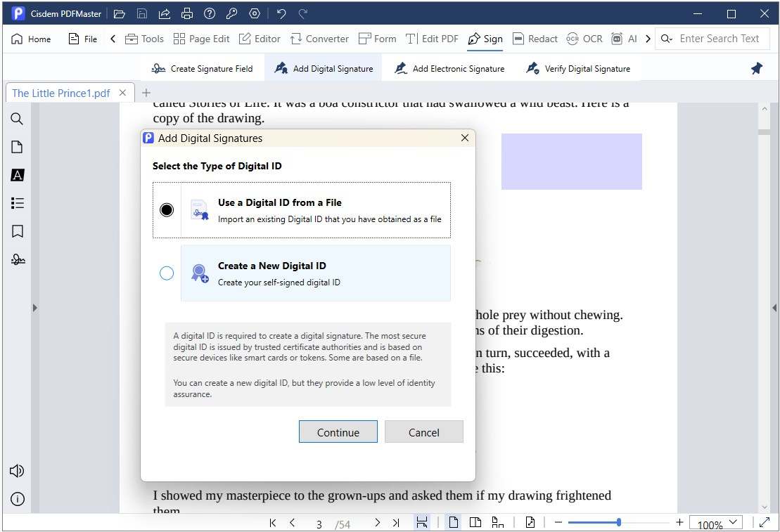Click the page number input field
This screenshot has width=780, height=532.
coord(319,523)
